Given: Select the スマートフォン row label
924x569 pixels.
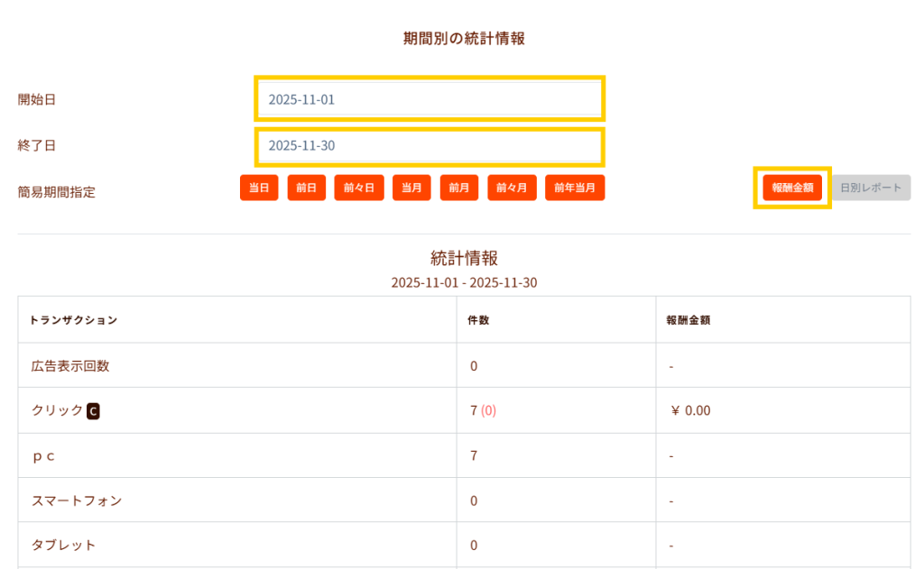Looking at the screenshot, I should (77, 500).
